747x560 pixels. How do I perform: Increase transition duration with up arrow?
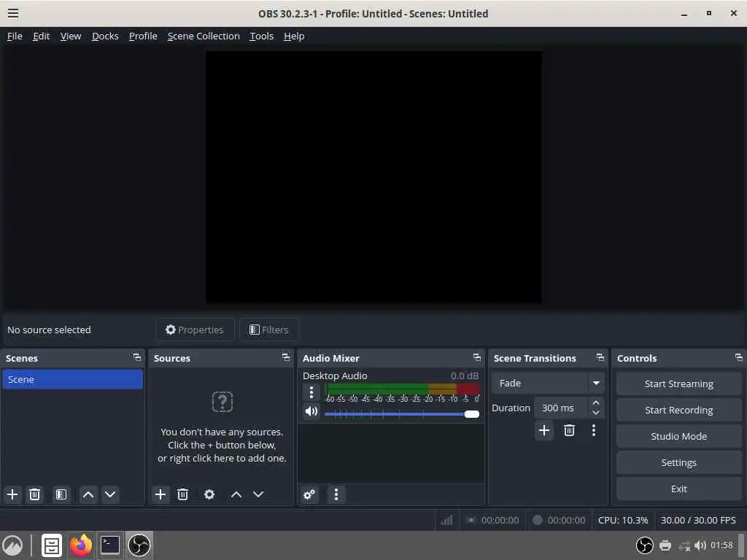[595, 402]
